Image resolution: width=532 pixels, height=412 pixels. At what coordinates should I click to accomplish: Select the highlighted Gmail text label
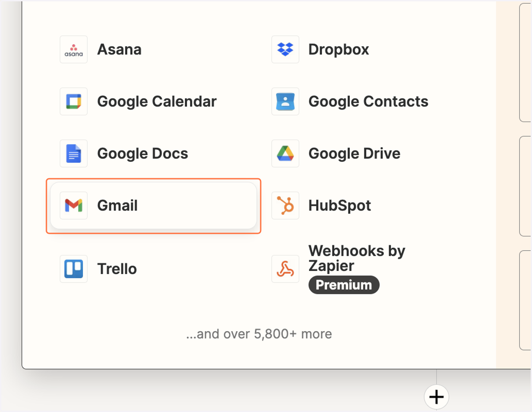tap(117, 205)
